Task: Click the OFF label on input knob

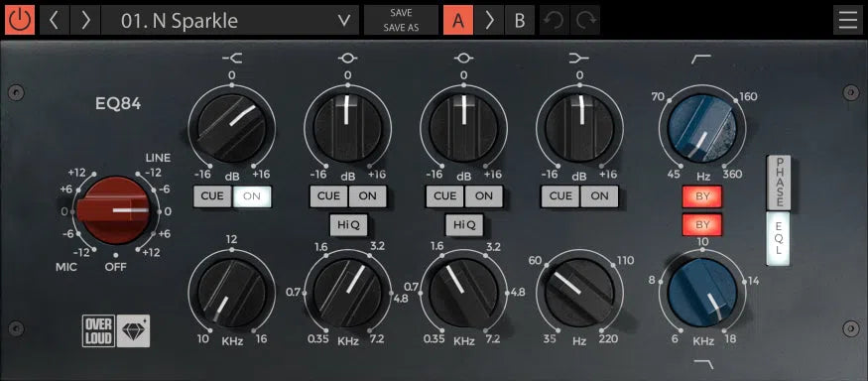Action: point(116,268)
